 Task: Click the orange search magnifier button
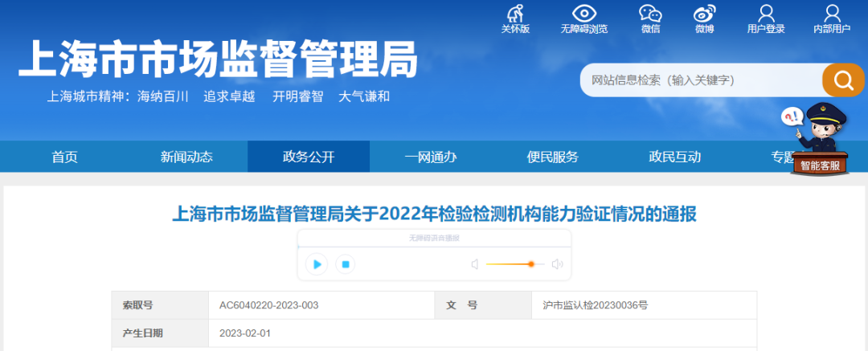tap(843, 80)
